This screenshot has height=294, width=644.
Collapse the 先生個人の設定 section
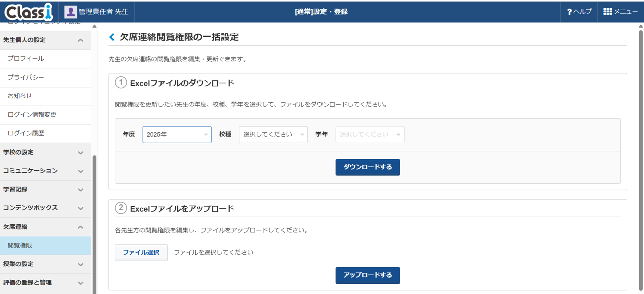click(x=45, y=40)
